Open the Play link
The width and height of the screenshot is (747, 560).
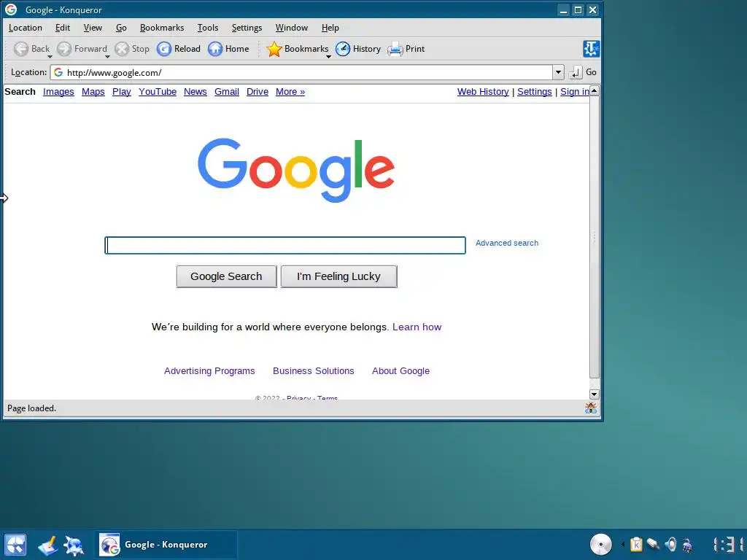click(122, 92)
